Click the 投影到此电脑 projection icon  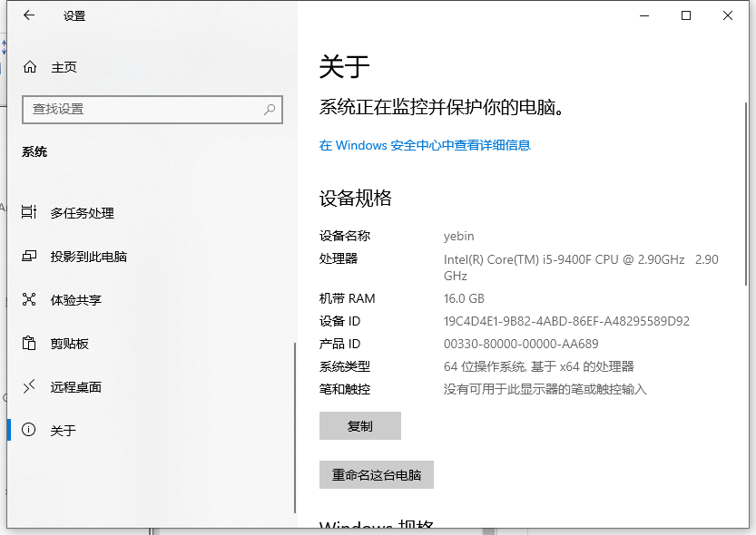point(28,257)
